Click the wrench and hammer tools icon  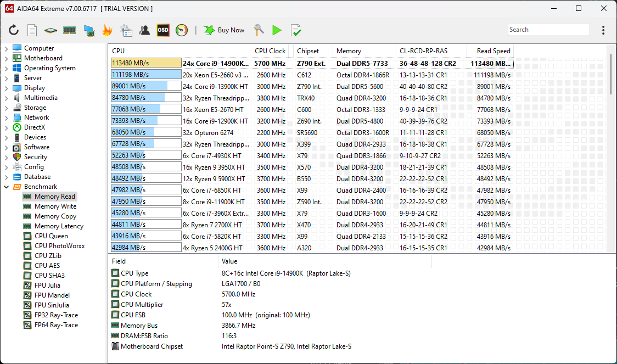pos(259,30)
